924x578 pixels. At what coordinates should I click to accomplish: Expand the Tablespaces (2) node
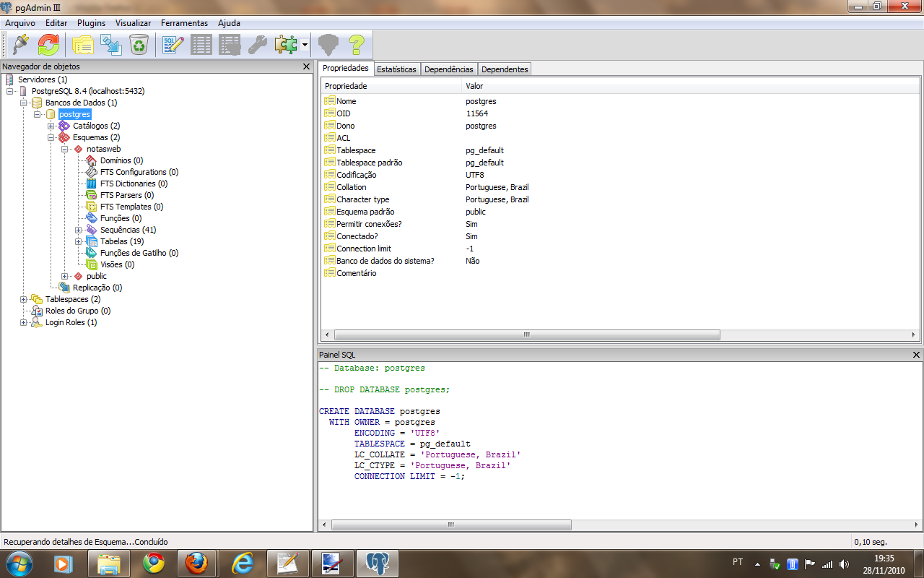tap(24, 299)
